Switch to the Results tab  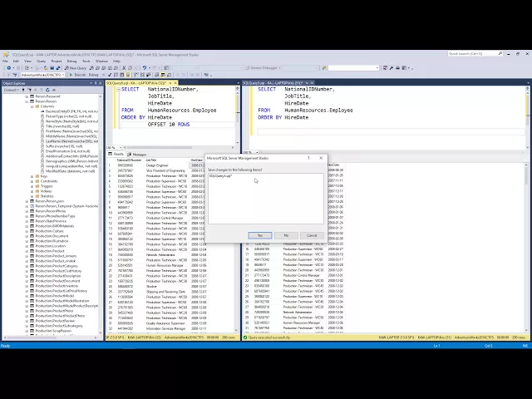pyautogui.click(x=116, y=154)
